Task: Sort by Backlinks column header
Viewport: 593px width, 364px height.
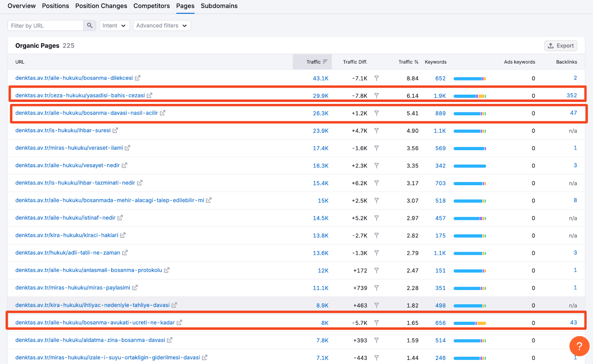Action: (x=566, y=62)
